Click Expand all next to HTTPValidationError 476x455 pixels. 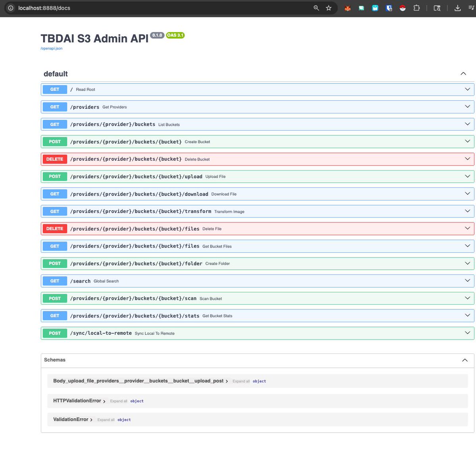click(119, 401)
